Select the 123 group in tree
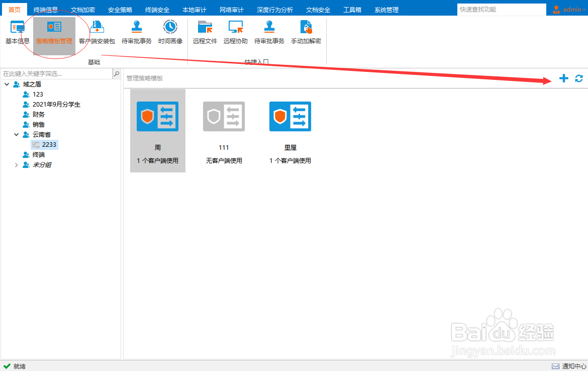The image size is (588, 371). click(38, 94)
